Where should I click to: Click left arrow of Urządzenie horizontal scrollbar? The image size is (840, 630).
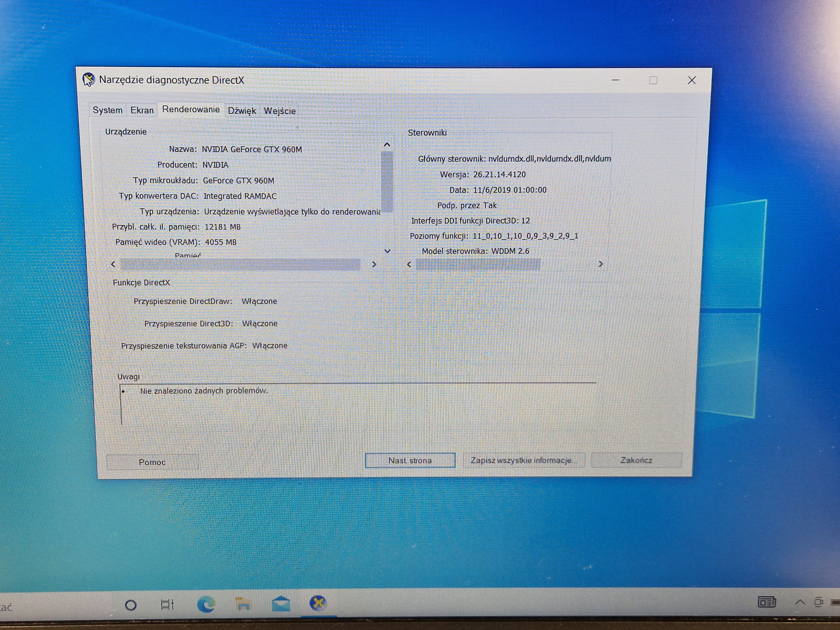pos(113,264)
